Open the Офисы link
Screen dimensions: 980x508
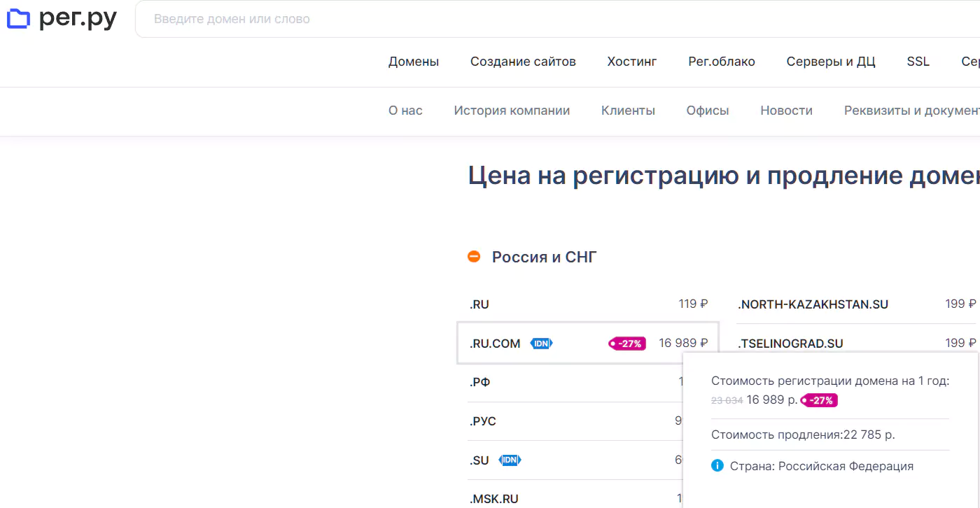(708, 111)
